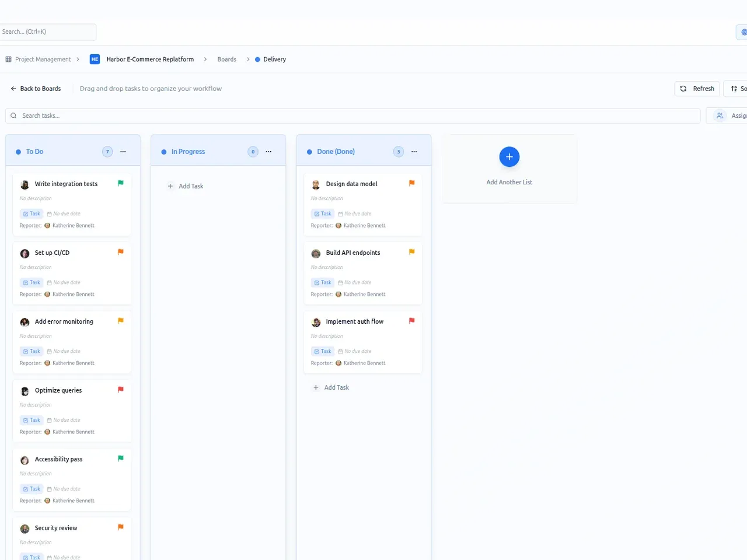Click the priority flag on Add error monitoring
The width and height of the screenshot is (747, 560).
click(x=121, y=321)
